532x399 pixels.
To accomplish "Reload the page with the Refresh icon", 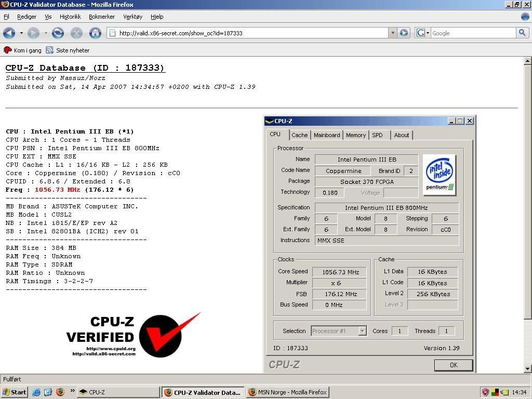I will click(58, 33).
